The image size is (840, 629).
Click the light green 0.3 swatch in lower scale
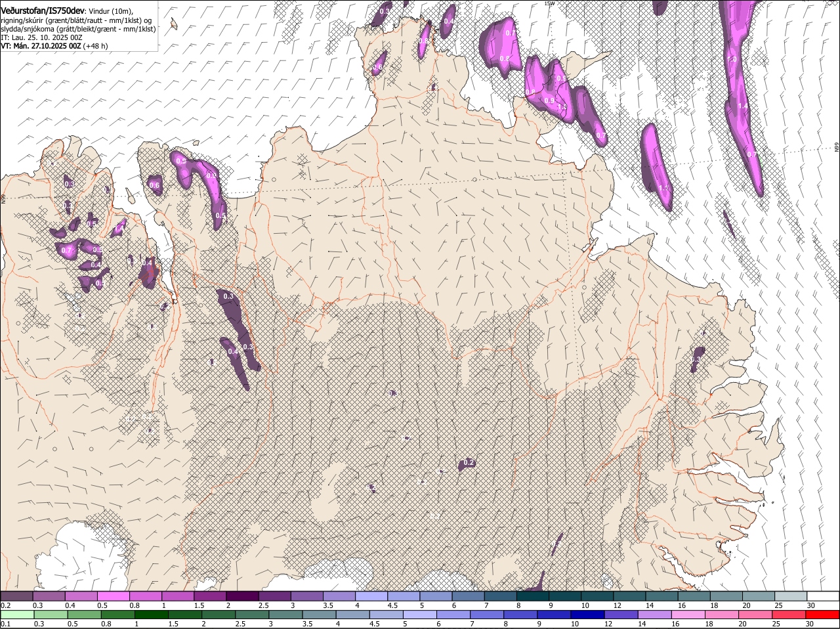51,615
